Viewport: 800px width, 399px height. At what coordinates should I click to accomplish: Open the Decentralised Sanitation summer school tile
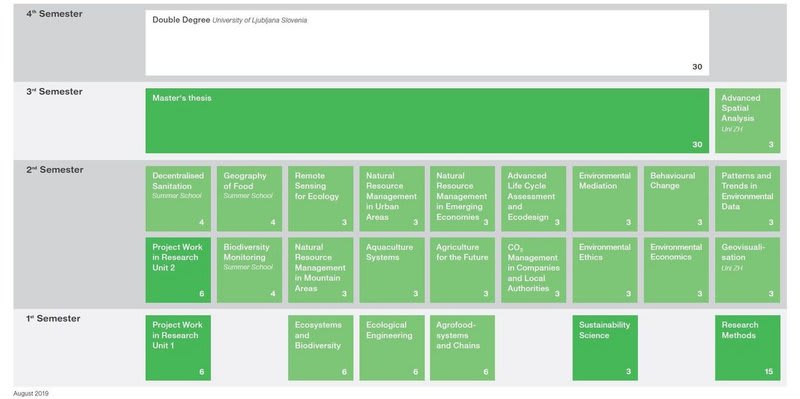(x=178, y=198)
